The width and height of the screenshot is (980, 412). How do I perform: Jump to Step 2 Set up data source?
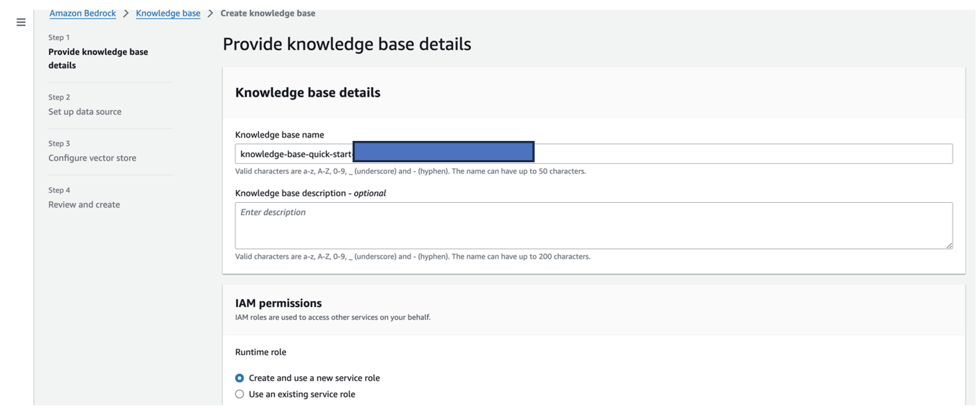[85, 111]
